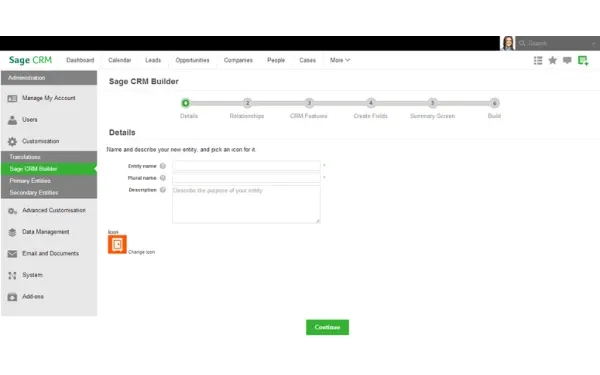Open Email and Documents label
Screen dimensions: 600x375
51,253
